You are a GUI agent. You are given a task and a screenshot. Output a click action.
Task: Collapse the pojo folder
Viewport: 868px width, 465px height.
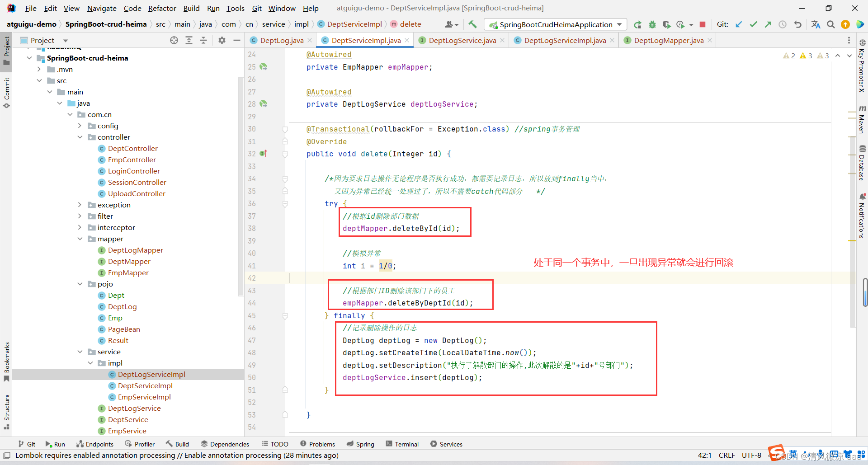tap(80, 284)
